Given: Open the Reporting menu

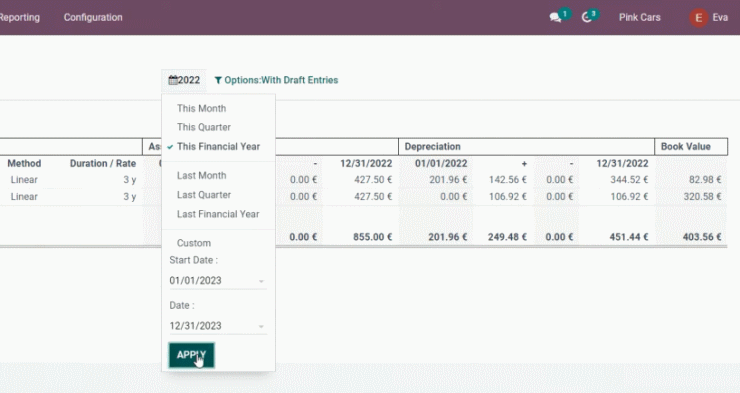Looking at the screenshot, I should [20, 17].
